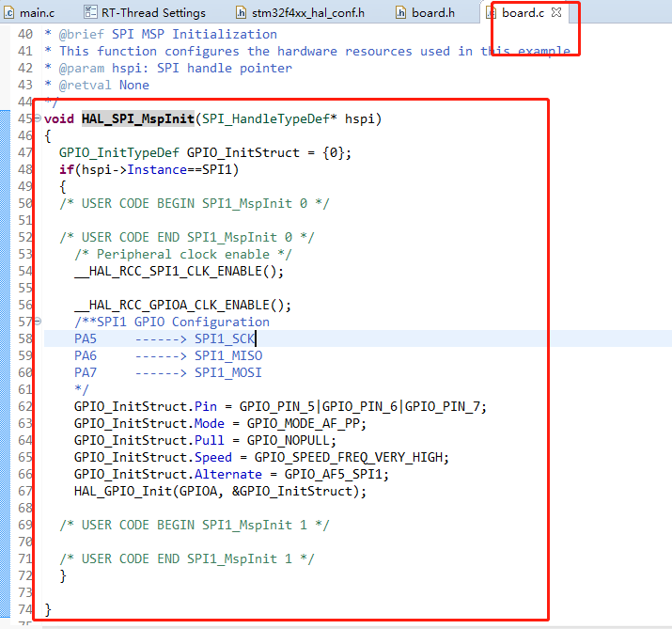Image resolution: width=672 pixels, height=629 pixels.
Task: Switch to stm32f4xx_hal_conf.h tab
Action: point(301,13)
